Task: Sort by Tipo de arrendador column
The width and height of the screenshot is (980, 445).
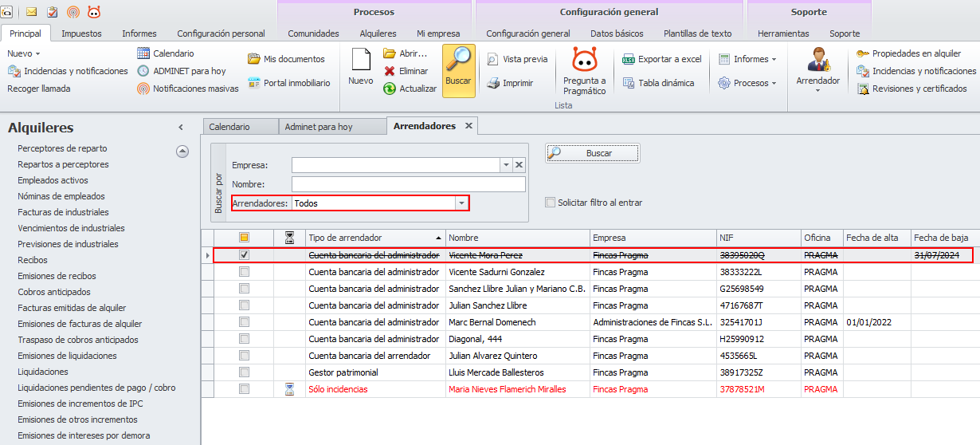Action: [x=374, y=238]
